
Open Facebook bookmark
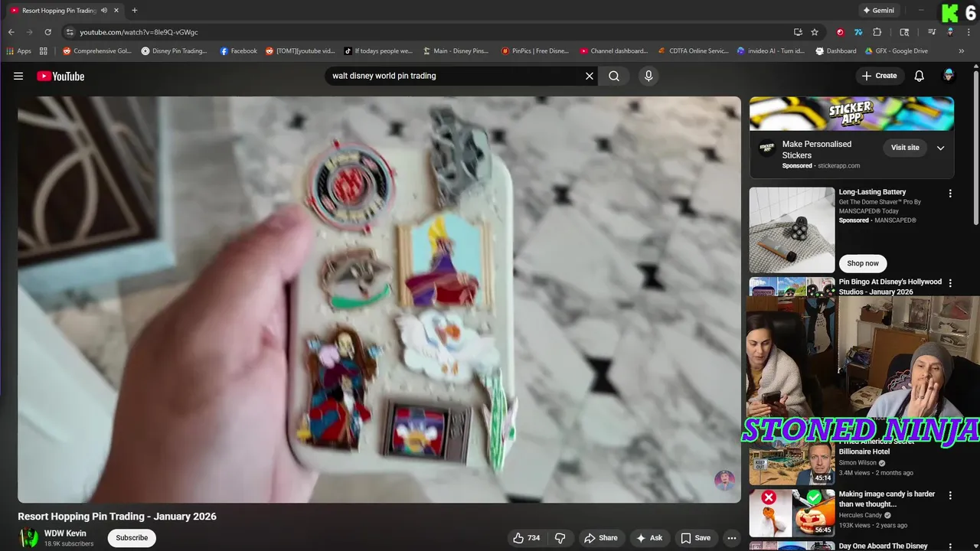click(x=239, y=51)
